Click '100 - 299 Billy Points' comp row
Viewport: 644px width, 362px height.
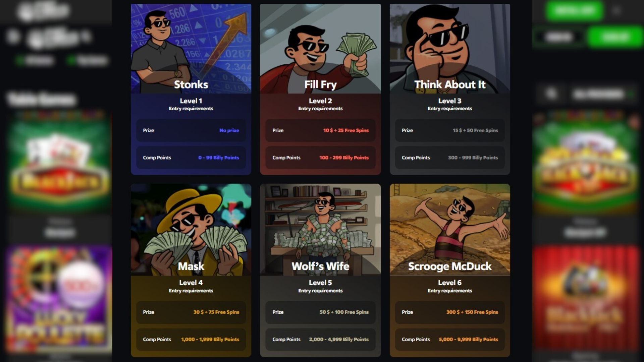pyautogui.click(x=320, y=158)
